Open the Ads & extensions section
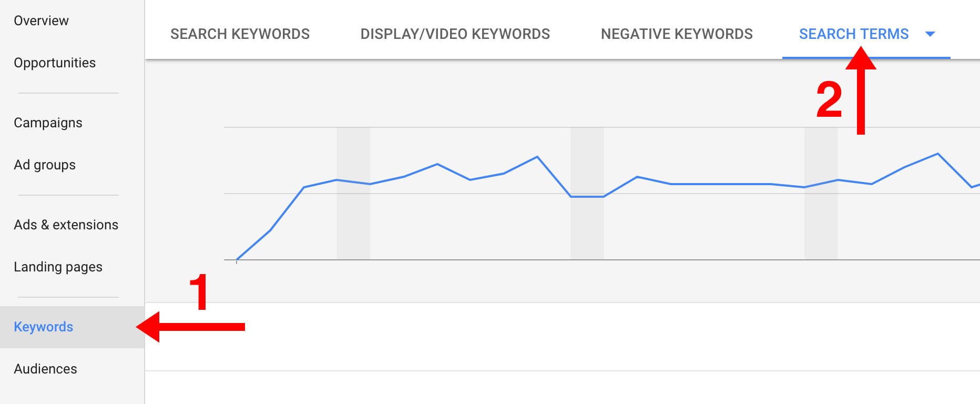The width and height of the screenshot is (980, 404). 66,224
